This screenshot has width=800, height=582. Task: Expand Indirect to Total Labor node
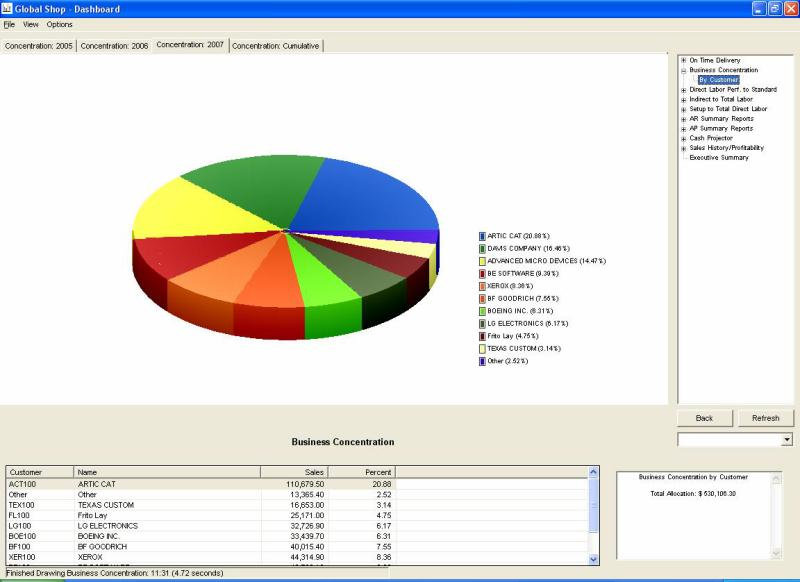coord(684,99)
